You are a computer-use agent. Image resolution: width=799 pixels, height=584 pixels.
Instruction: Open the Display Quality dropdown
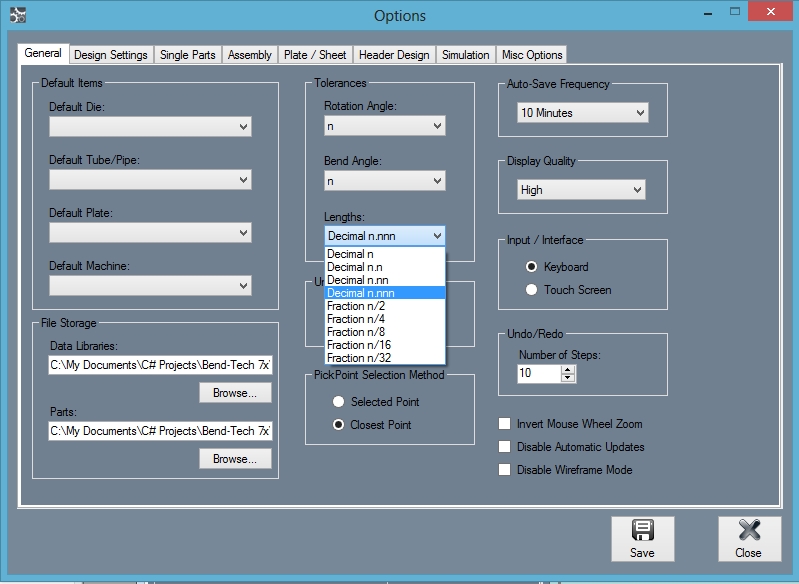pyautogui.click(x=581, y=190)
